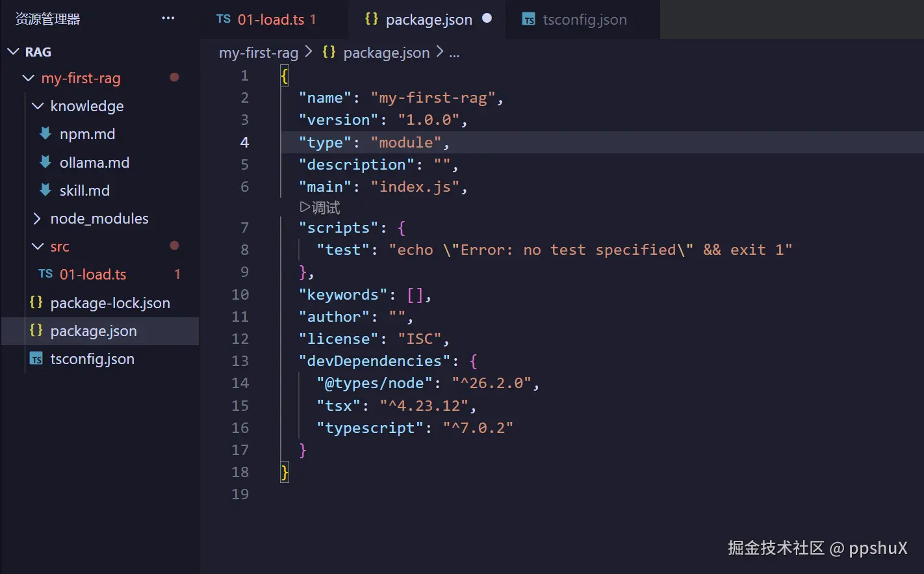This screenshot has width=924, height=574.
Task: Click the "devDependencies" key
Action: tap(374, 361)
